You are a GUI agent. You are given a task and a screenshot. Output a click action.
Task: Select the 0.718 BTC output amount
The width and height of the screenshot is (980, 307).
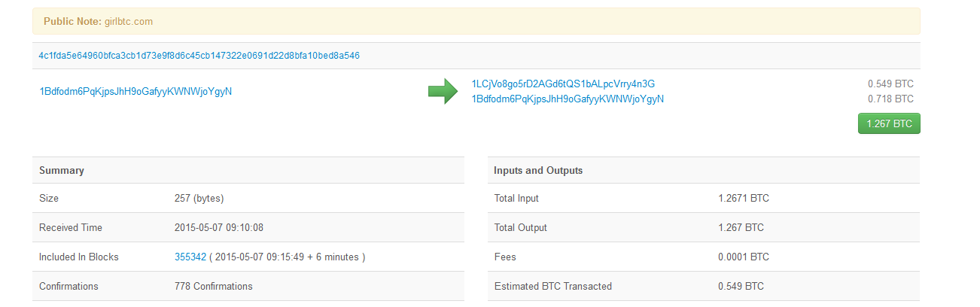click(x=890, y=99)
